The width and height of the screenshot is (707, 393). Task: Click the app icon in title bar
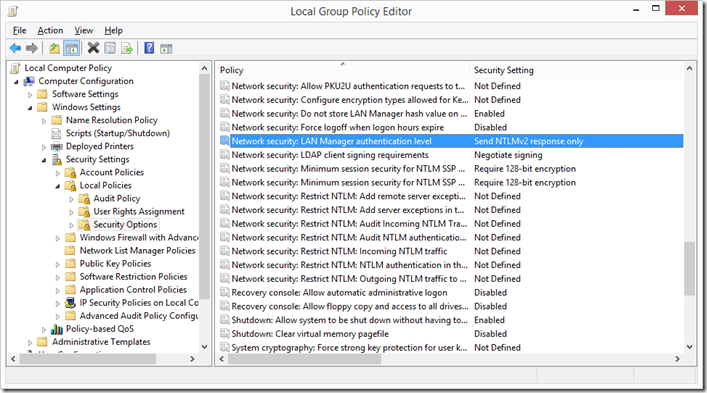(x=13, y=11)
